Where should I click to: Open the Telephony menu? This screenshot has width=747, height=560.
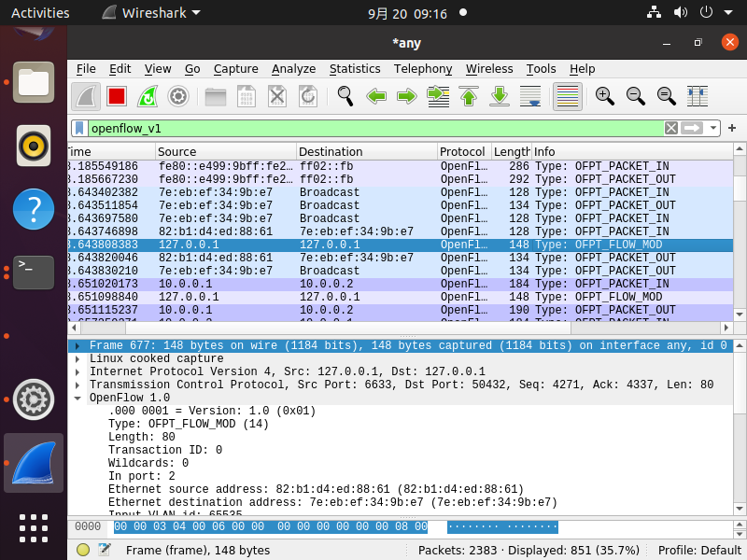(x=423, y=69)
